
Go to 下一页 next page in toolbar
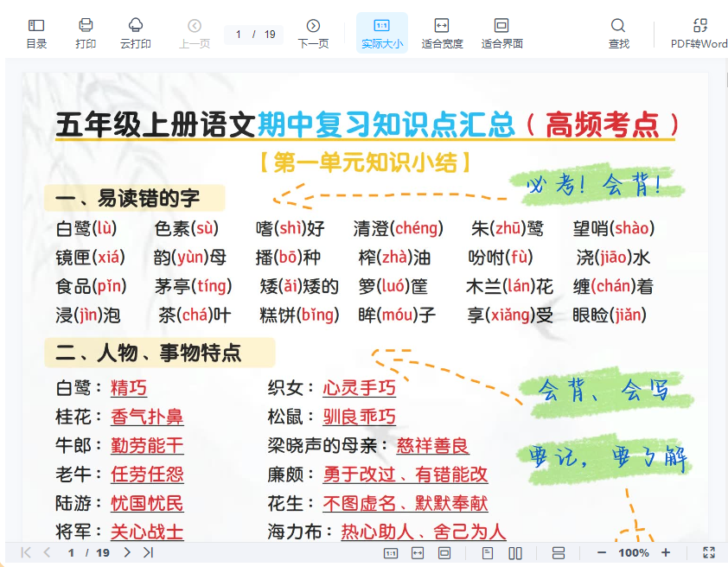313,33
